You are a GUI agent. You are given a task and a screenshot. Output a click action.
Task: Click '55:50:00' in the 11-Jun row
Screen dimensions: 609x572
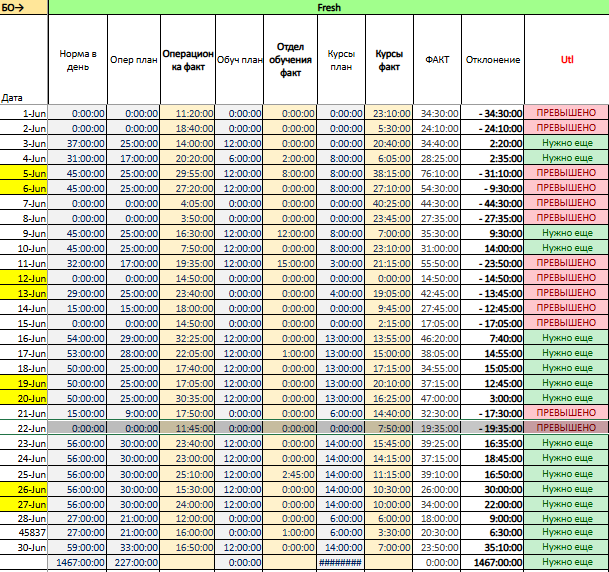click(x=437, y=263)
